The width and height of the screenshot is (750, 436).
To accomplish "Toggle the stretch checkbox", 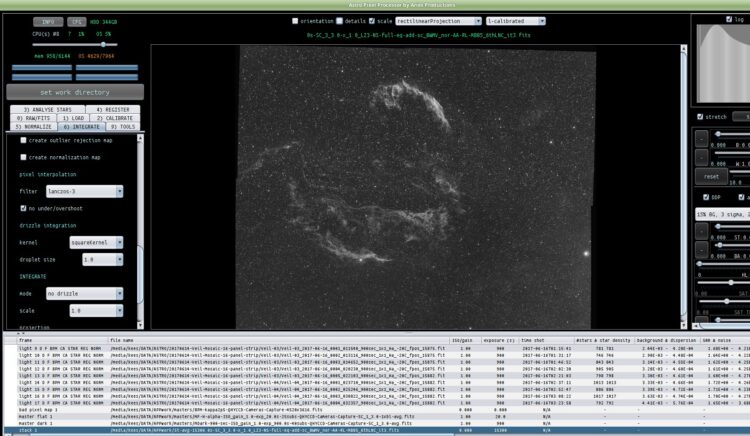I will pyautogui.click(x=700, y=117).
